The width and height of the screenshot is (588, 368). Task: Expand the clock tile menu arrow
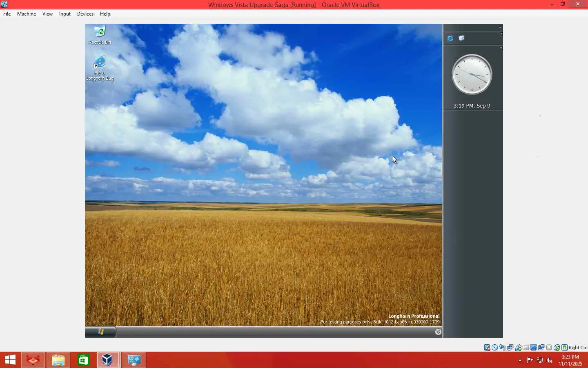coord(501,48)
